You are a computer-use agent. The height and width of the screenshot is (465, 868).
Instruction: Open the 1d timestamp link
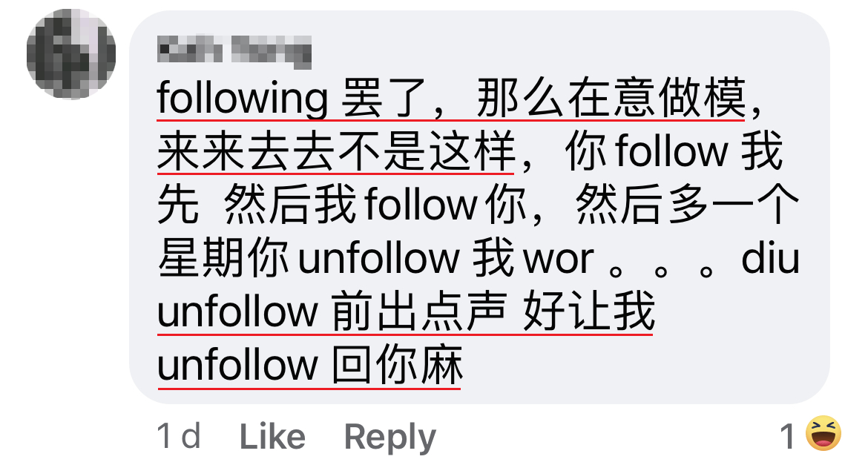tap(179, 435)
